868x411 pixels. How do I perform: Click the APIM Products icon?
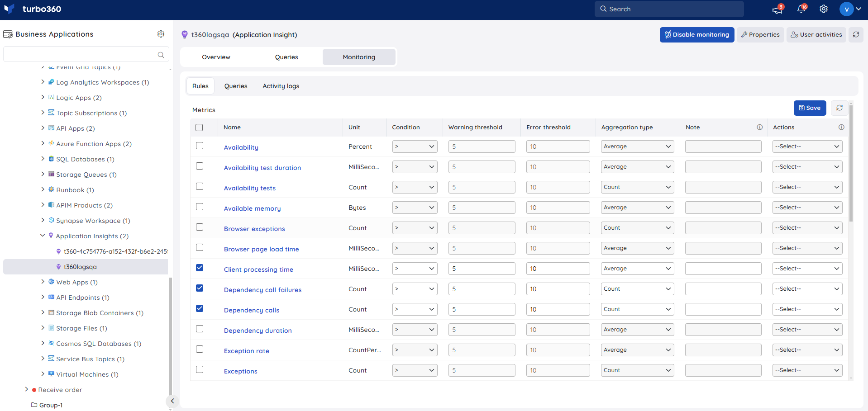tap(51, 205)
